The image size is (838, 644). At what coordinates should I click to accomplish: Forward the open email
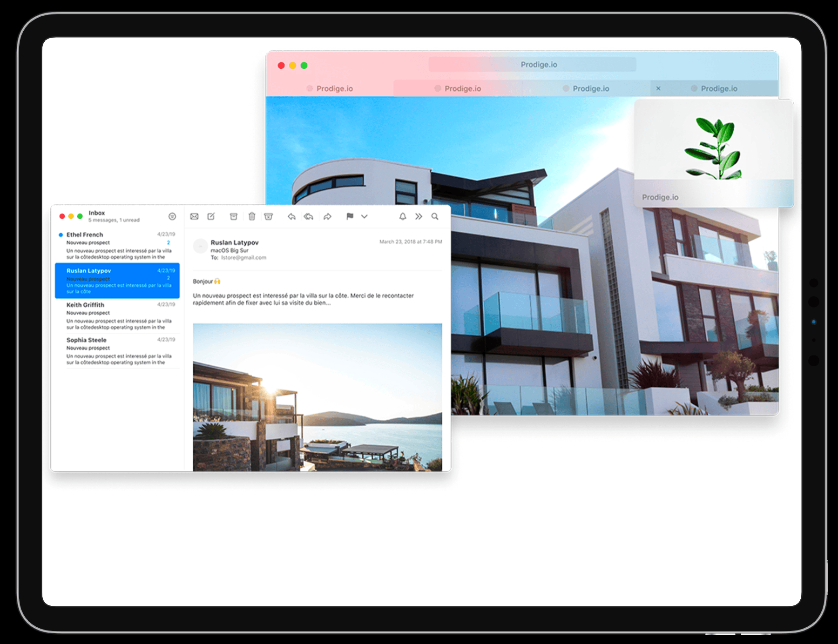pos(327,216)
